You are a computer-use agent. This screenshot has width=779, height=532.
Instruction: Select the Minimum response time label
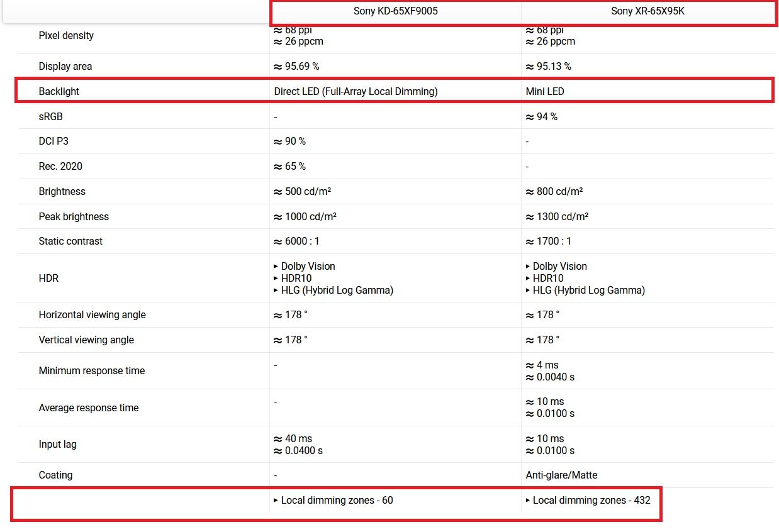pyautogui.click(x=92, y=370)
